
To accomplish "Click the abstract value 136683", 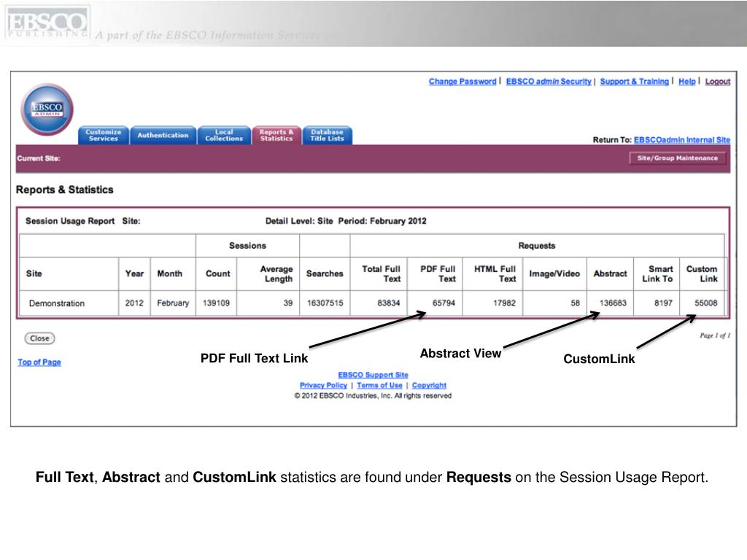I will (x=613, y=303).
